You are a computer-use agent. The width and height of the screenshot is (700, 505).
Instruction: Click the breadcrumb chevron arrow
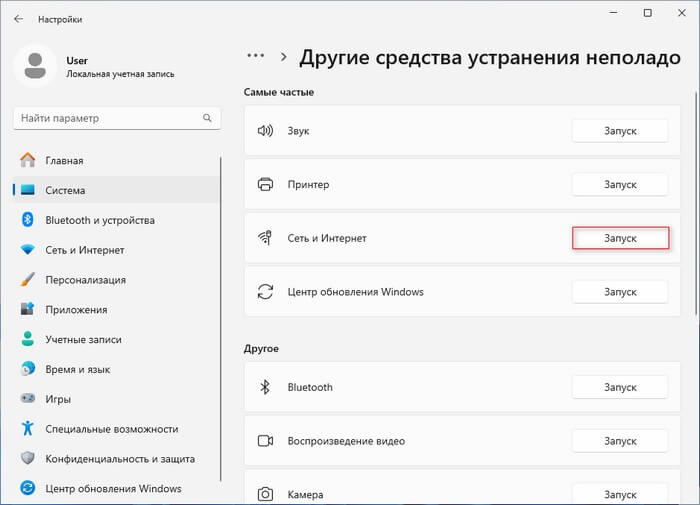[x=283, y=57]
